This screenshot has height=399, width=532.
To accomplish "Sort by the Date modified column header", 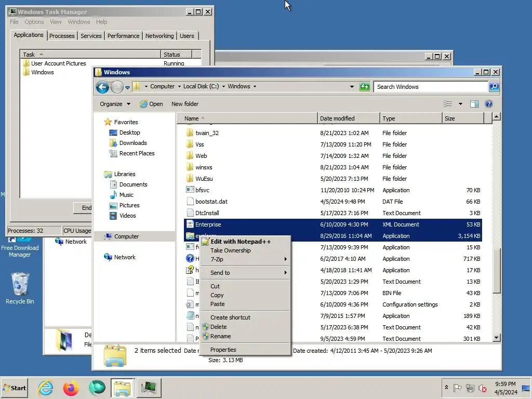I will click(x=349, y=118).
